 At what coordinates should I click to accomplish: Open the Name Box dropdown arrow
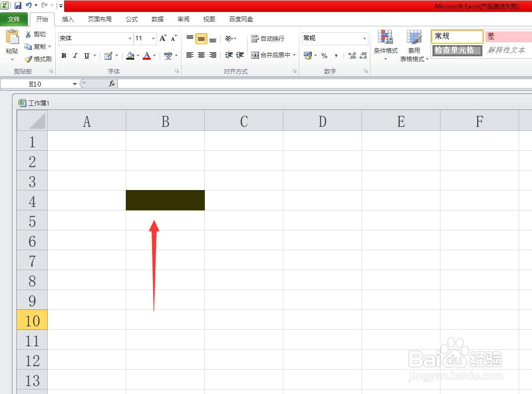coord(75,84)
